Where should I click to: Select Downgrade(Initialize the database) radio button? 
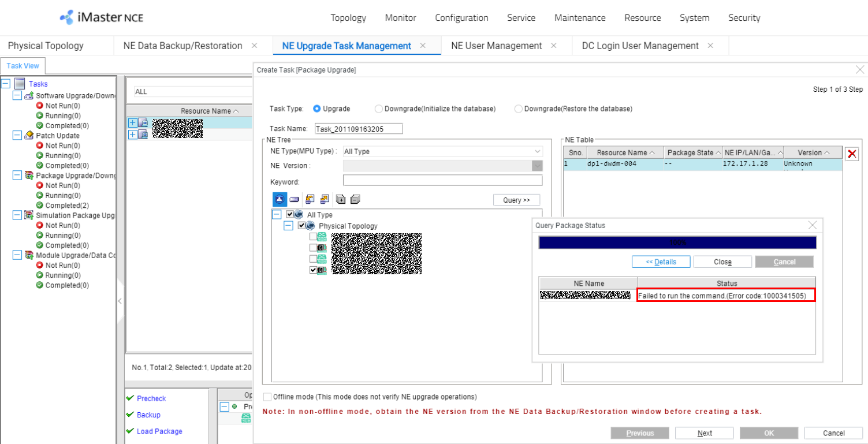[379, 109]
